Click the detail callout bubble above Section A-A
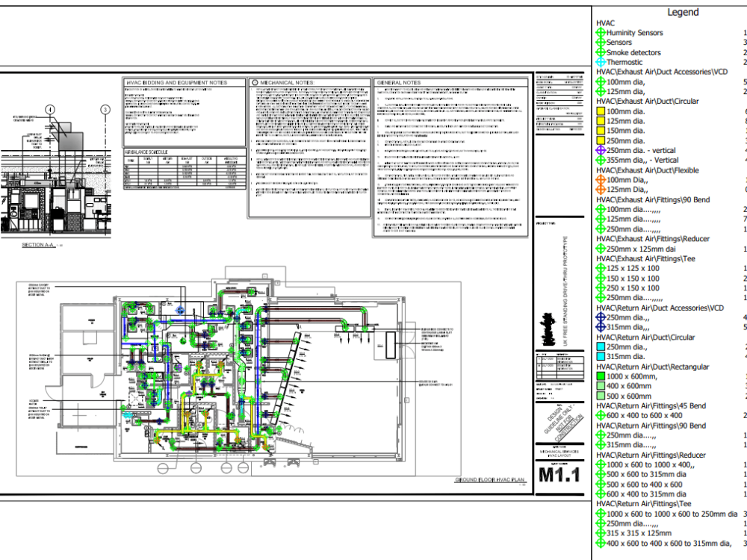 tap(49, 109)
